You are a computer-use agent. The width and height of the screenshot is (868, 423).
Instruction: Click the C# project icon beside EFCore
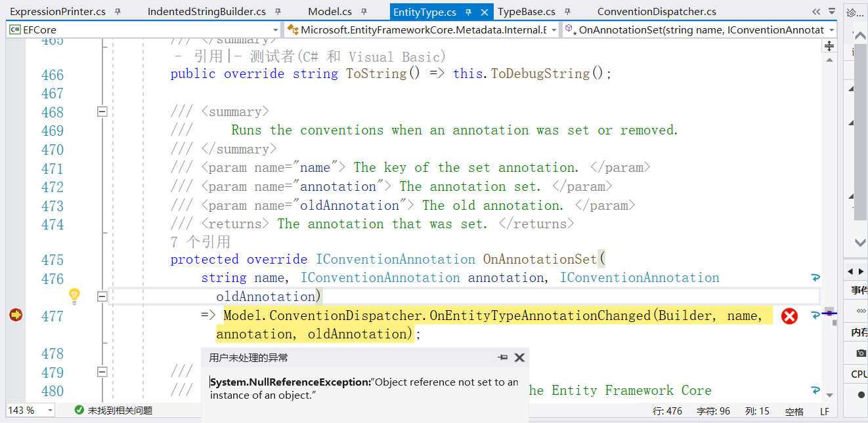coord(14,29)
